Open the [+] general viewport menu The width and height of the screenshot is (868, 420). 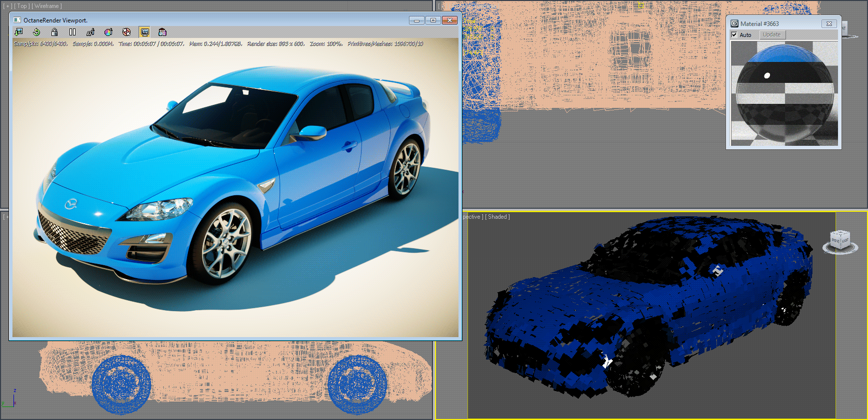click(7, 6)
